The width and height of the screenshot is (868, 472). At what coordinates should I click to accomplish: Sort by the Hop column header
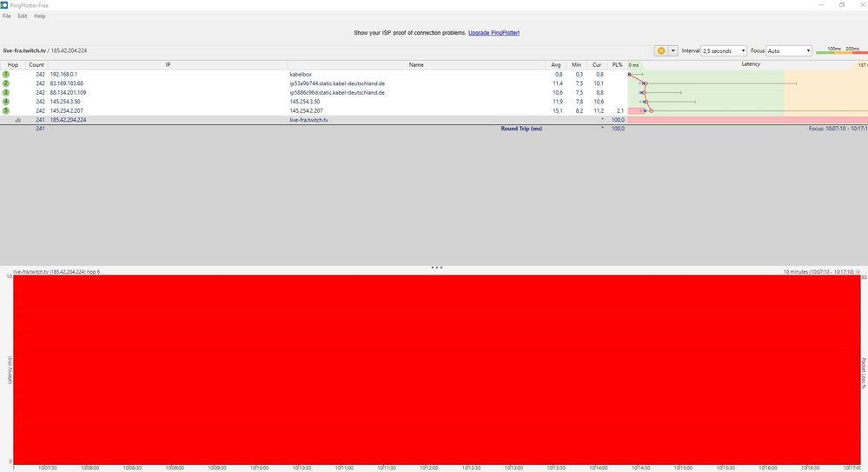click(13, 65)
